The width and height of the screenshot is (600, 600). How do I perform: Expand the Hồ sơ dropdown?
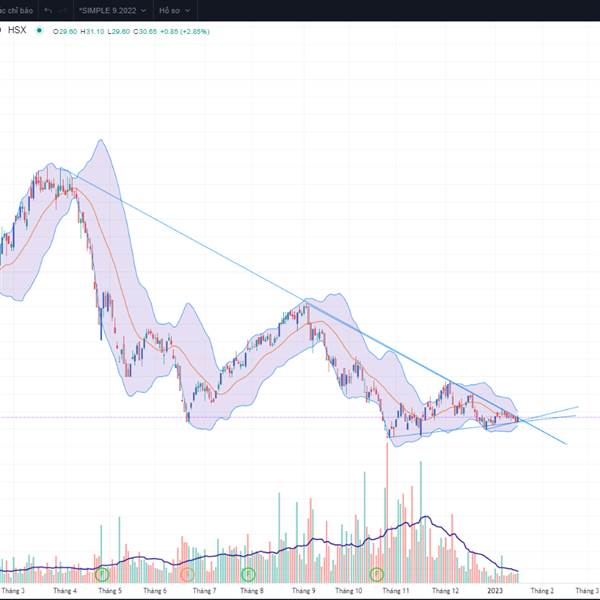tap(174, 10)
